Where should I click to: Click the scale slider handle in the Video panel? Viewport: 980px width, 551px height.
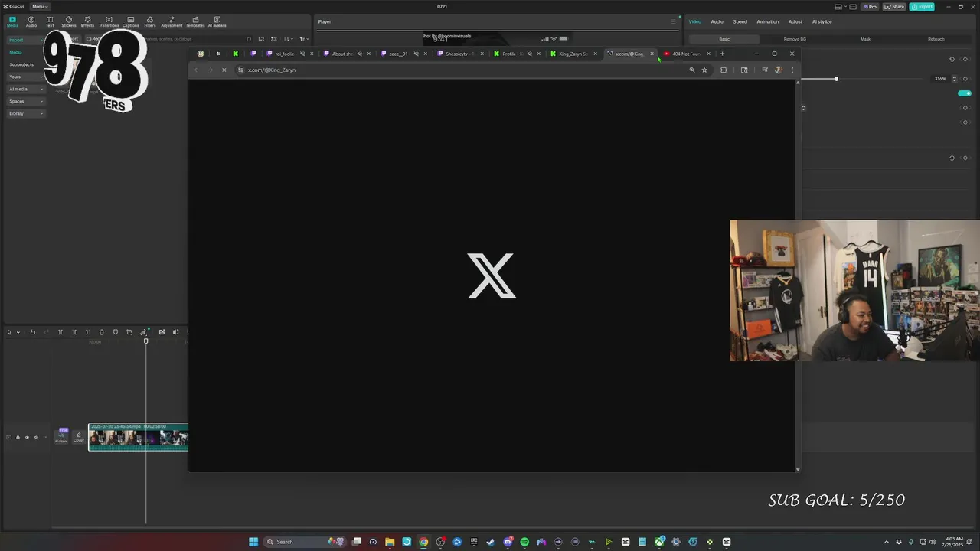[836, 79]
